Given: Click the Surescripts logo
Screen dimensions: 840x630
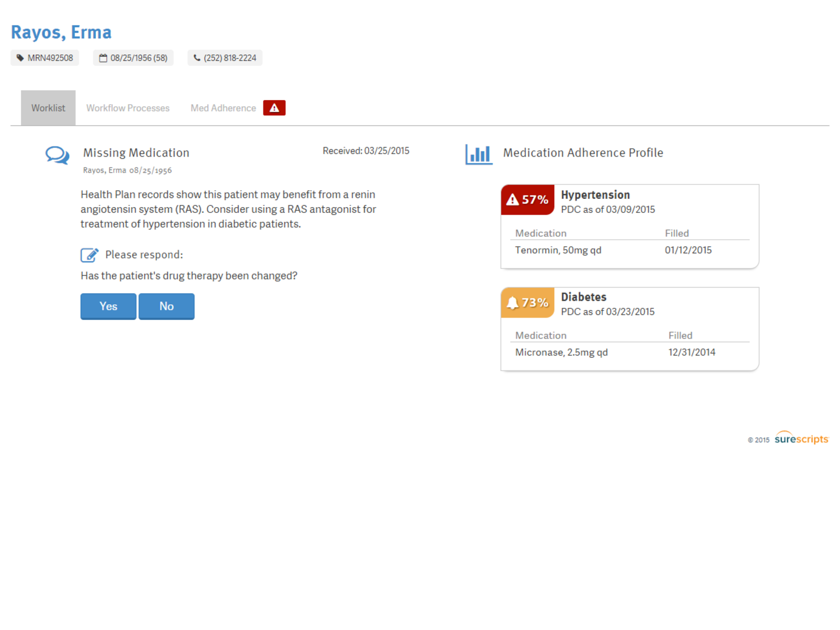Looking at the screenshot, I should point(802,439).
